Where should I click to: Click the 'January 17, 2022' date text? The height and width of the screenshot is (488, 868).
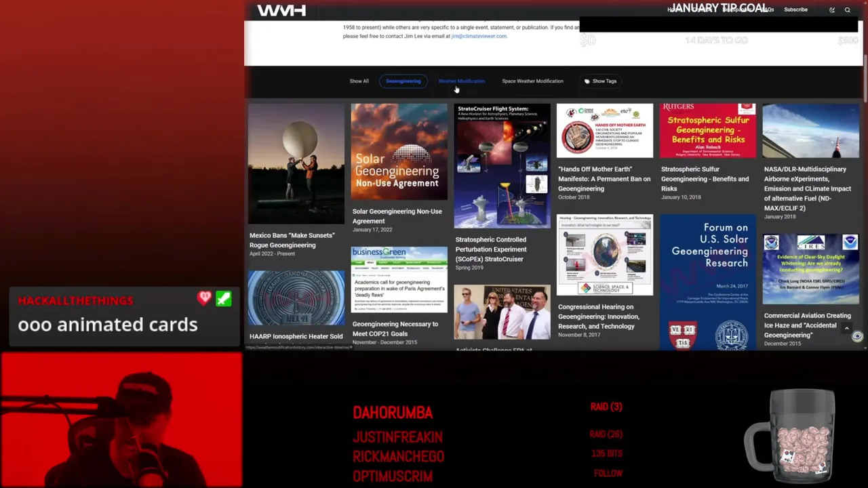(x=372, y=230)
